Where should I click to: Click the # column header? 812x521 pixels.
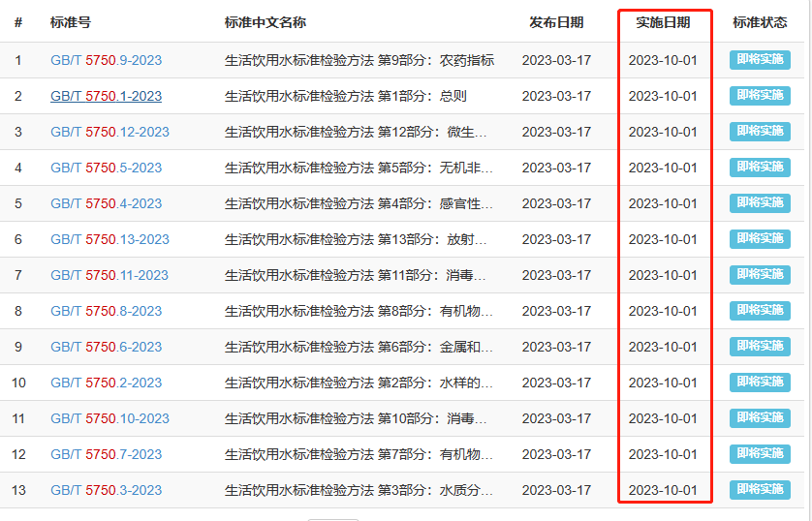pos(18,23)
